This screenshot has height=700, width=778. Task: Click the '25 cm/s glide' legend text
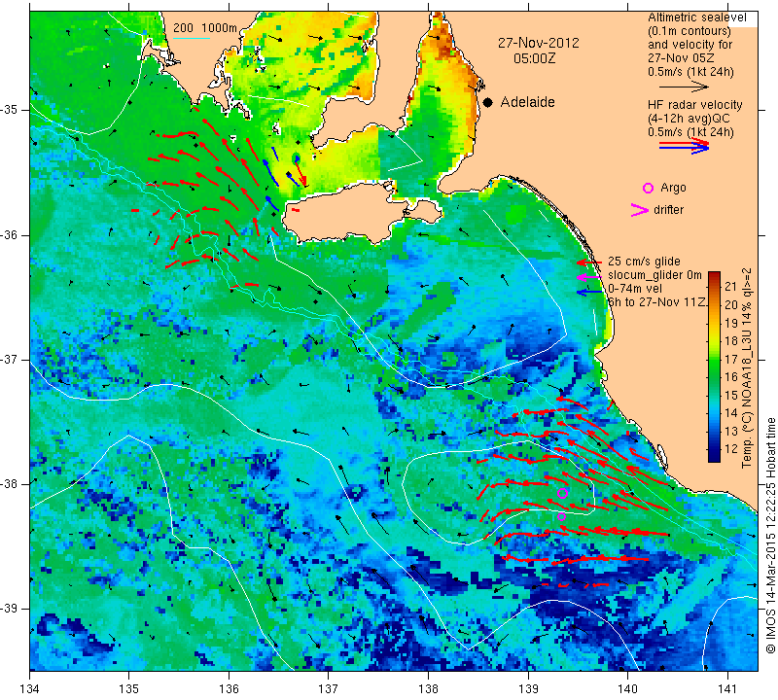coord(644,262)
